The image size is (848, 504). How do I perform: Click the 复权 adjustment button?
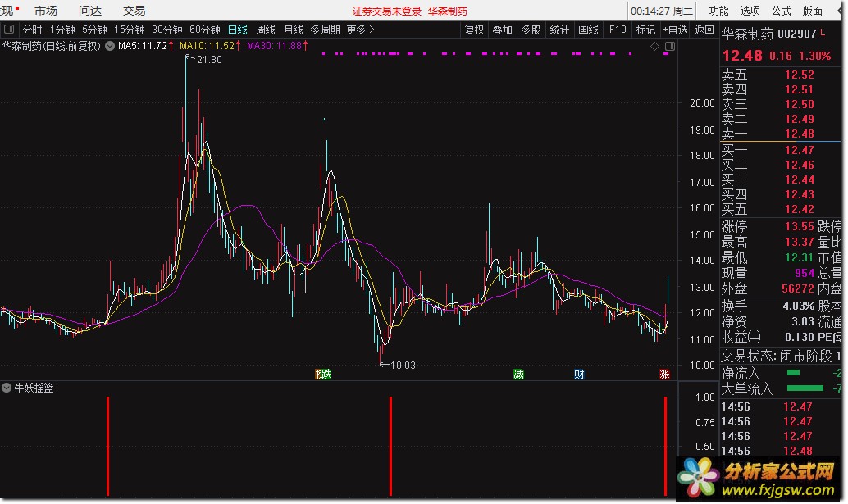coord(474,30)
